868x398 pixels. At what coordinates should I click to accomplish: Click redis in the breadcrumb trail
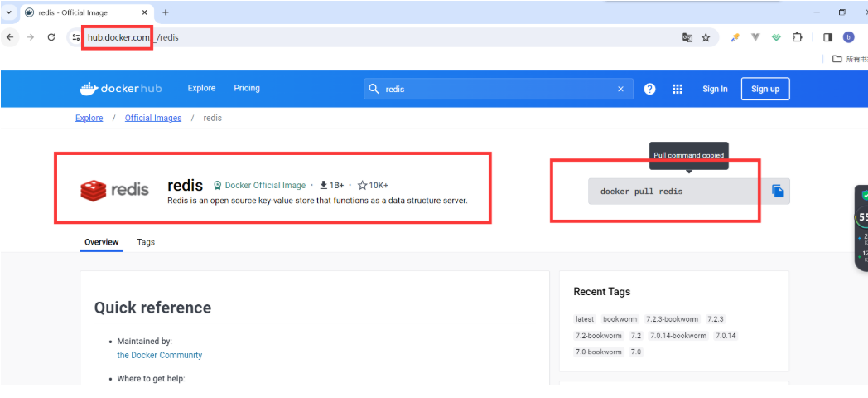point(213,118)
